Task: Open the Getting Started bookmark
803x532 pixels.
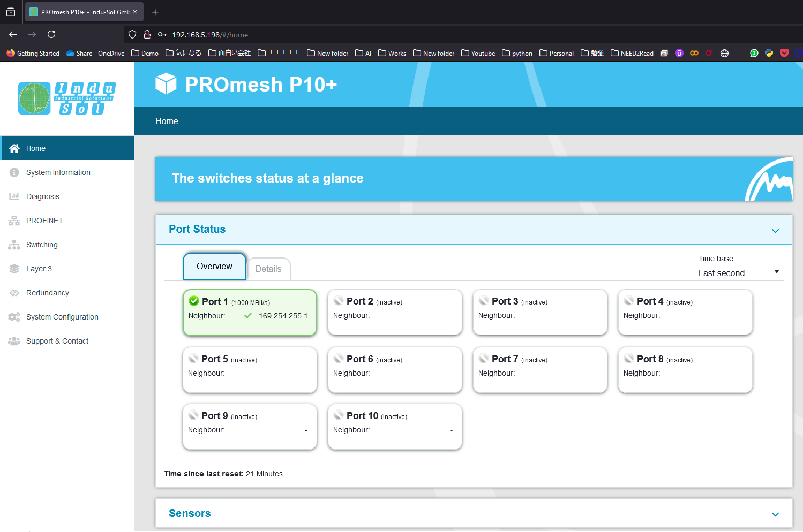Action: tap(33, 53)
